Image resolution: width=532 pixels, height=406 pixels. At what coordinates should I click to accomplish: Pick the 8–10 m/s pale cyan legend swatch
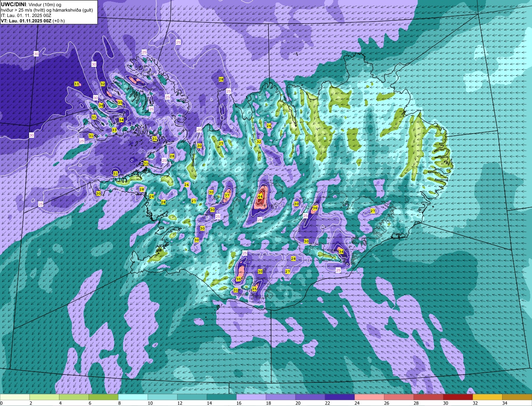coord(133,397)
